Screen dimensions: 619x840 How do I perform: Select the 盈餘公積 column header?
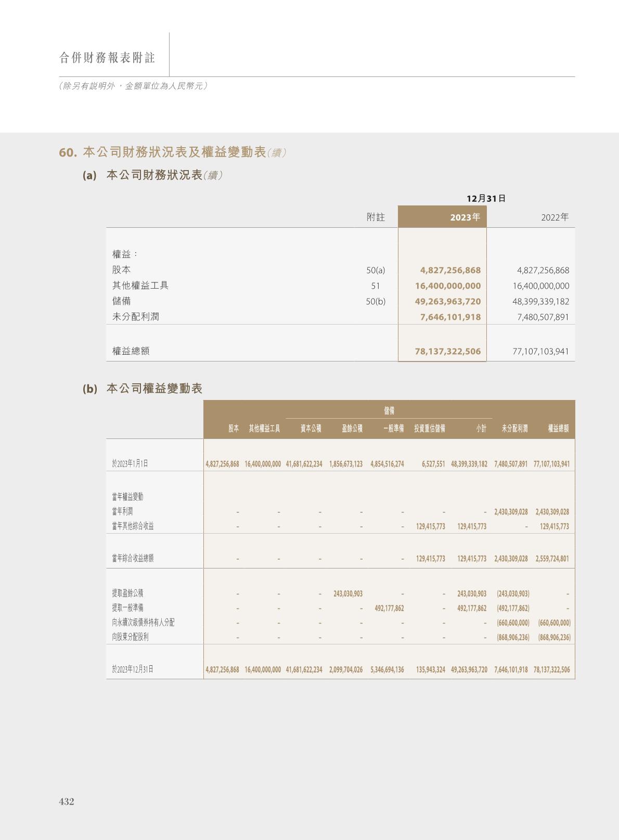[352, 429]
